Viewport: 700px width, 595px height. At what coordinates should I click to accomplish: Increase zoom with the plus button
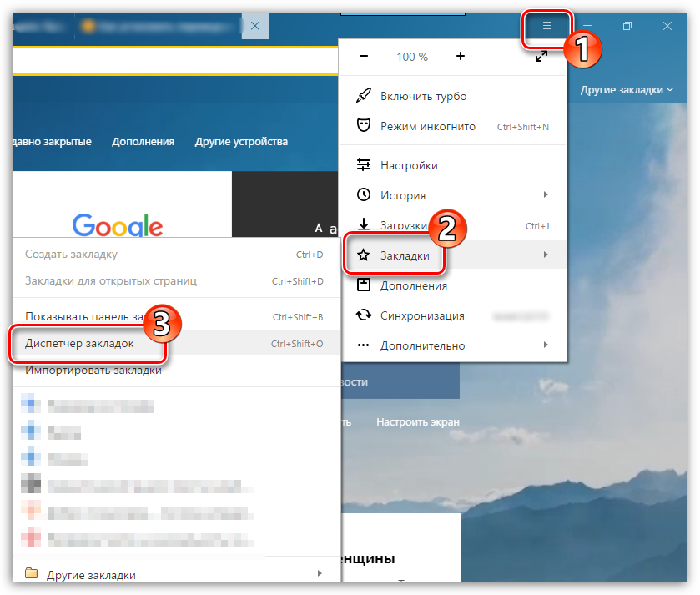click(461, 56)
